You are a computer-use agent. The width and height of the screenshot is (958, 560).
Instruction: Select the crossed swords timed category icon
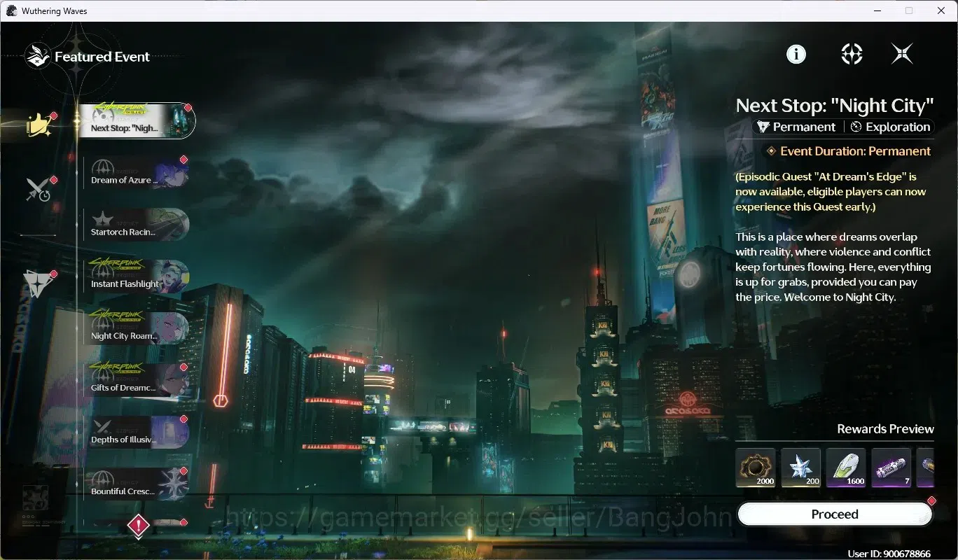(x=39, y=190)
